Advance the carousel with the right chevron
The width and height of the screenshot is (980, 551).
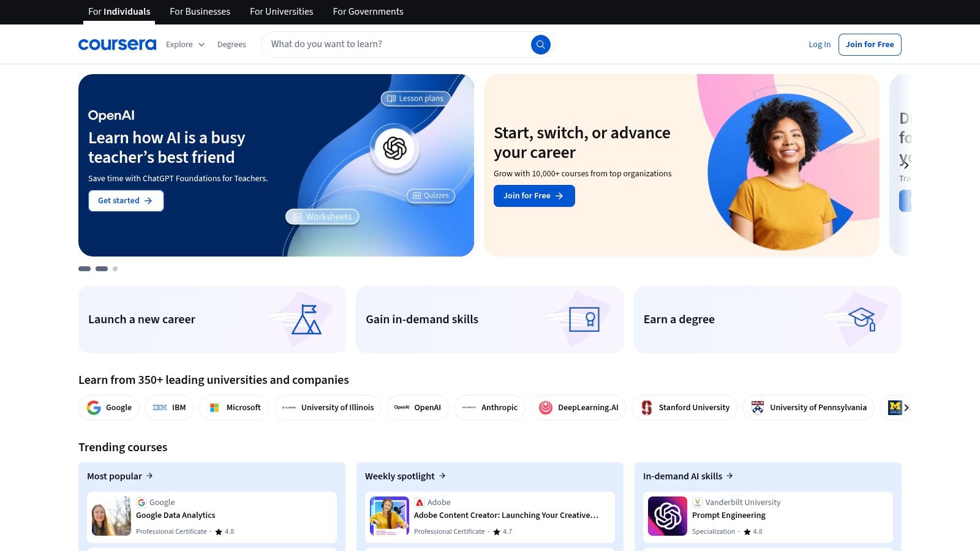[906, 164]
